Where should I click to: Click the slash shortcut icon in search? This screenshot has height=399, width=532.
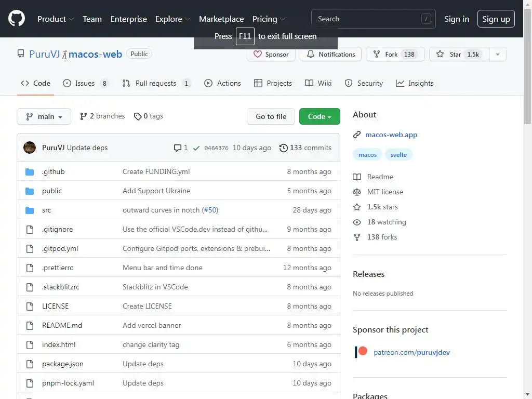pyautogui.click(x=426, y=19)
